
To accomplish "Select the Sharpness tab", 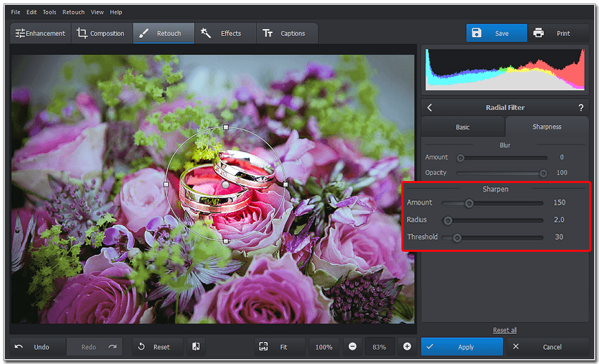I will pyautogui.click(x=547, y=127).
